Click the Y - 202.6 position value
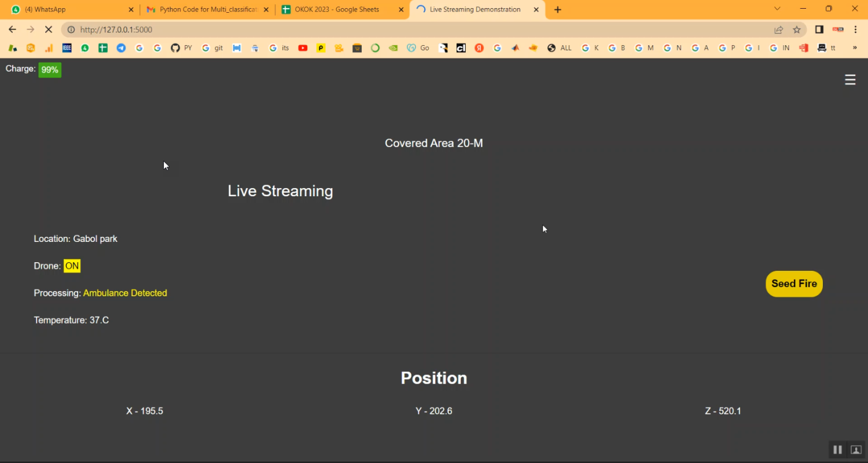Viewport: 868px width, 463px height. [x=434, y=411]
